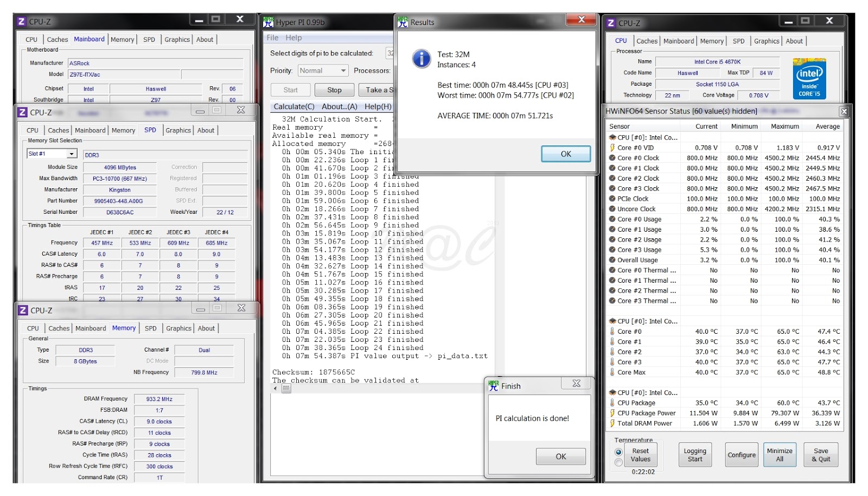Open the Priority dropdown showing Normal
Image resolution: width=868 pixels, height=496 pixels.
(323, 71)
